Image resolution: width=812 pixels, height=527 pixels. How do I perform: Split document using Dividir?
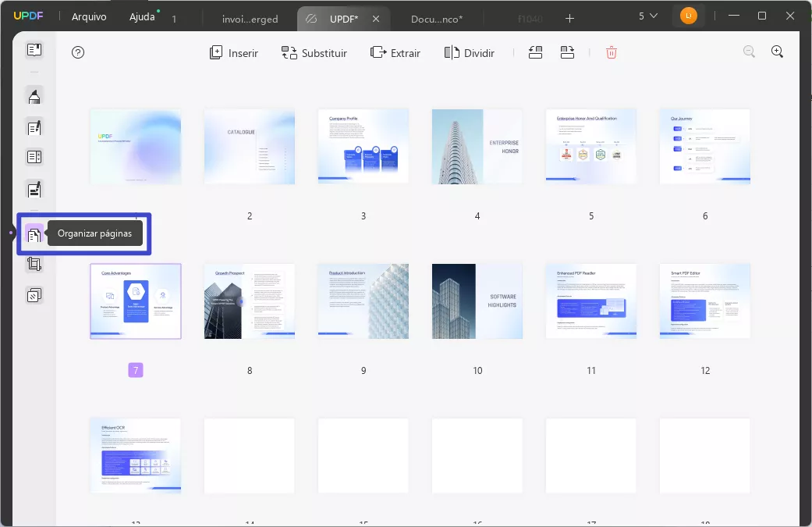(x=469, y=52)
